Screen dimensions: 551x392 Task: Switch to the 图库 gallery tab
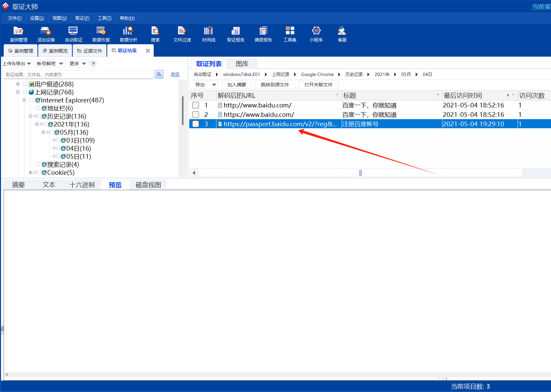[242, 64]
